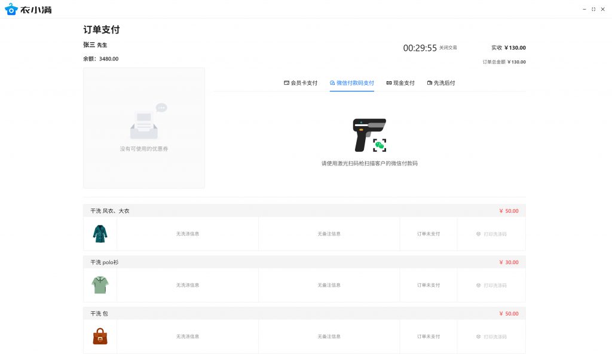Open the 现金支付 payment tab

400,83
